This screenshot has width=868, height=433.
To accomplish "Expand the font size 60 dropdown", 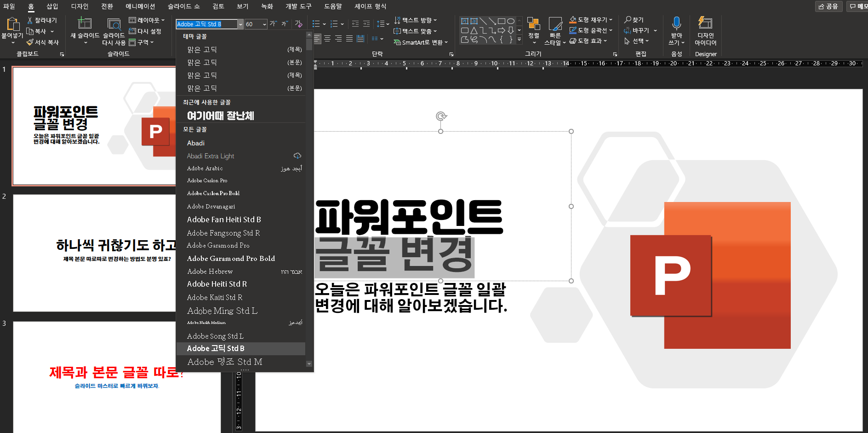I will coord(264,24).
